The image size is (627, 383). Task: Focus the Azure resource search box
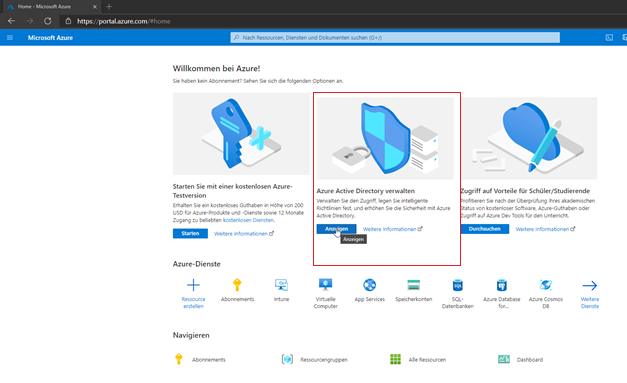click(x=395, y=38)
